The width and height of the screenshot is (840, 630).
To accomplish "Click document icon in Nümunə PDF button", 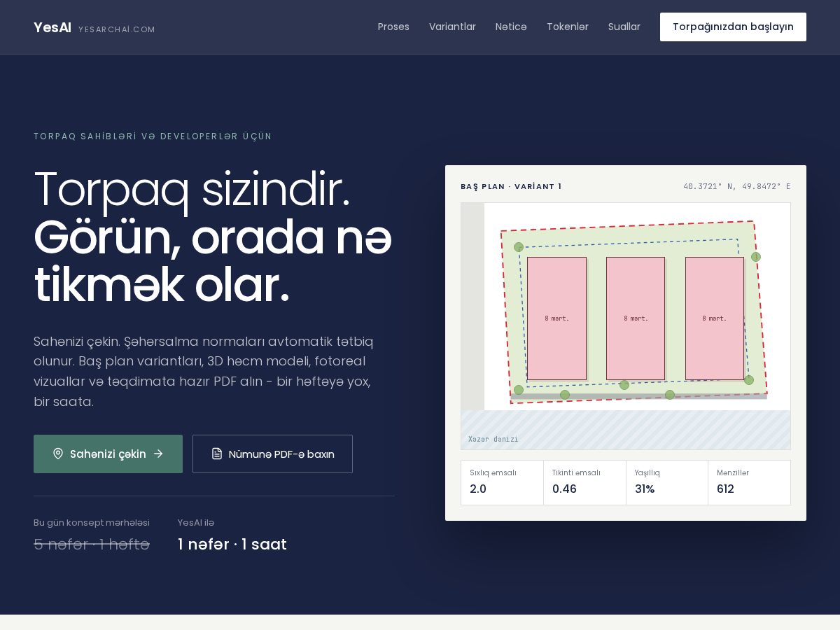I will pos(217,454).
